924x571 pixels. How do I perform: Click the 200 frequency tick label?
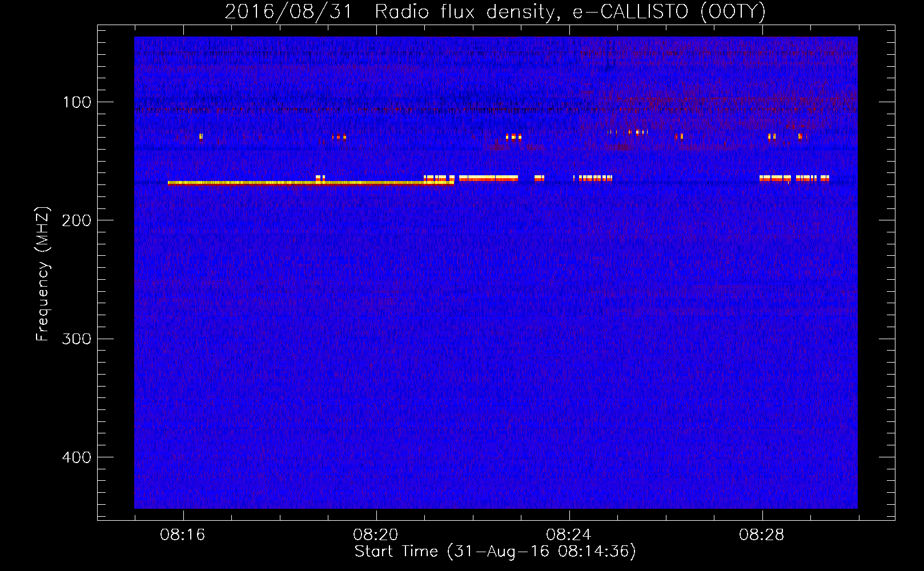(x=77, y=220)
